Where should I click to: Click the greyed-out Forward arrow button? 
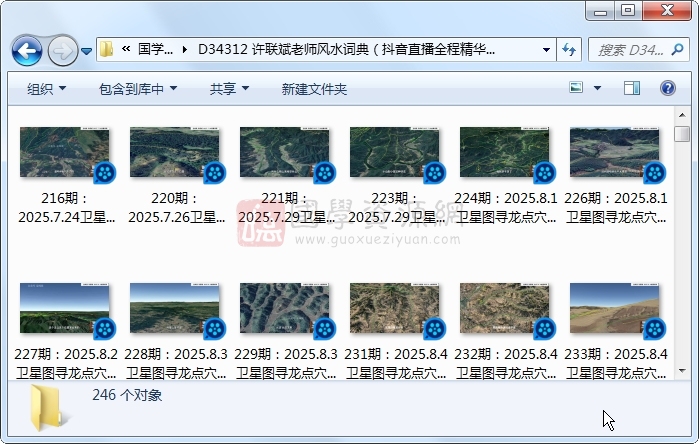[62, 51]
